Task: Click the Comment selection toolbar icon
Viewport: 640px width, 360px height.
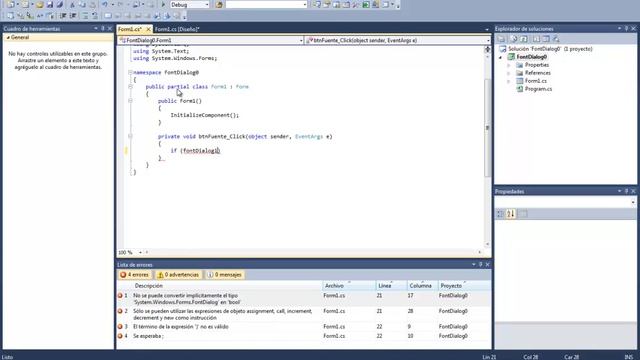Action: tap(85, 16)
